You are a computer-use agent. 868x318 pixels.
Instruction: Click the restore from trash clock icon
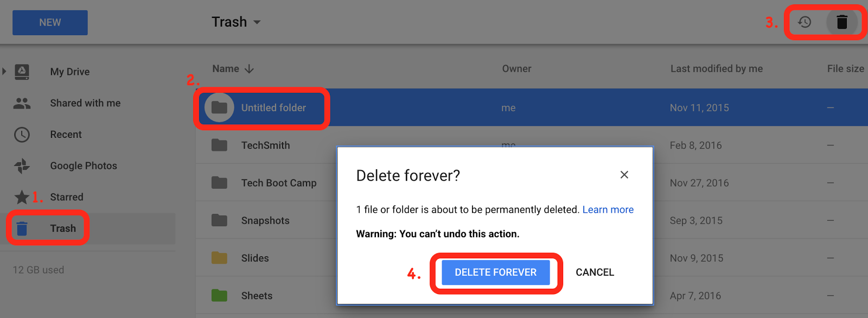(805, 22)
